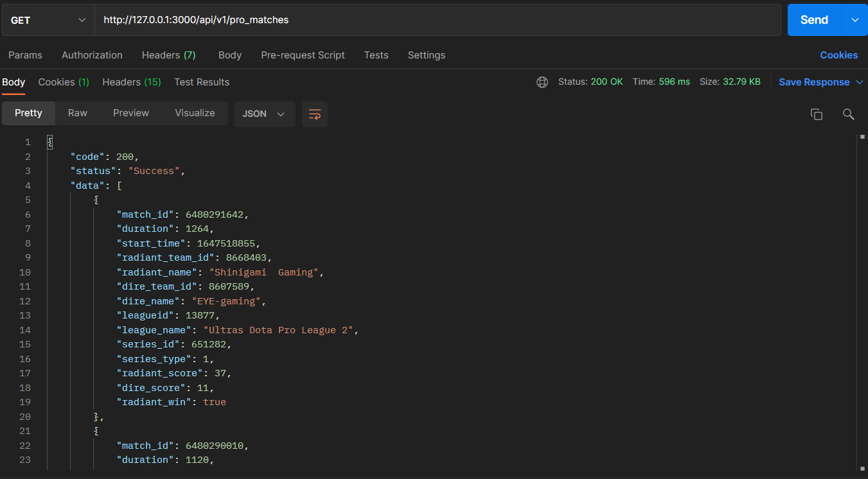
Task: Expand the Send button dropdown arrow
Action: [x=855, y=20]
